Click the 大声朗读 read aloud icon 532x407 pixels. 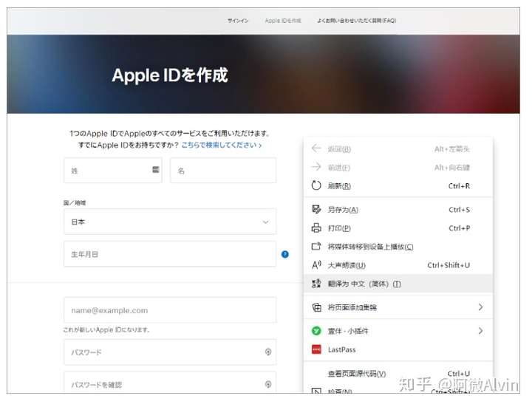316,265
